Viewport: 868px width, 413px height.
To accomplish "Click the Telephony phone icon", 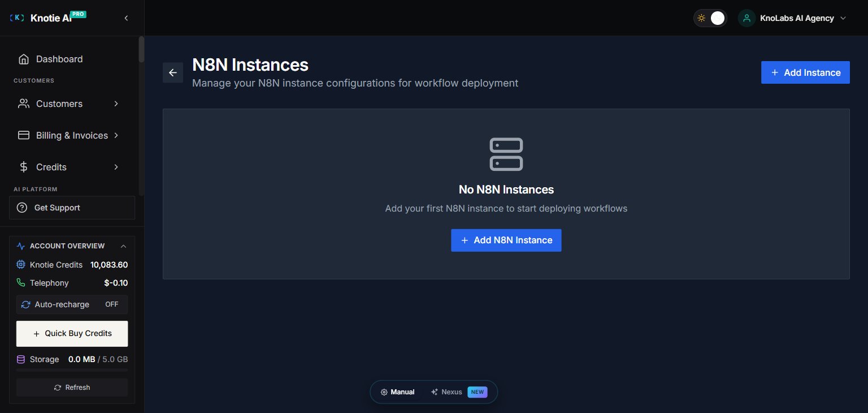I will [21, 283].
